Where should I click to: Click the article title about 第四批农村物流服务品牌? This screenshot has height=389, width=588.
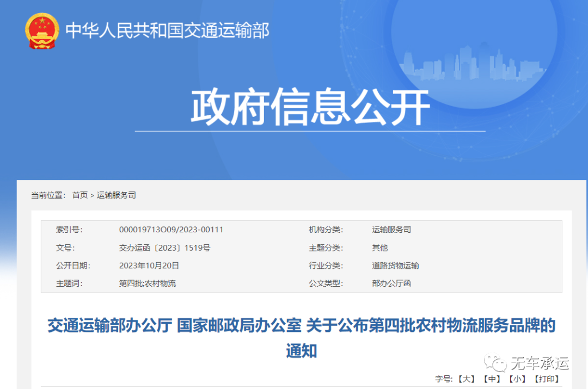point(302,338)
